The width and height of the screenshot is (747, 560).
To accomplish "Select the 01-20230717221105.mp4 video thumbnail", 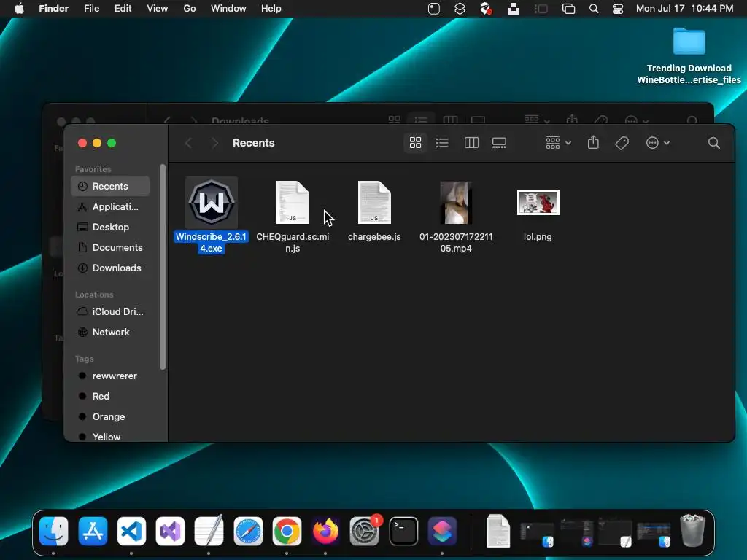I will (456, 203).
